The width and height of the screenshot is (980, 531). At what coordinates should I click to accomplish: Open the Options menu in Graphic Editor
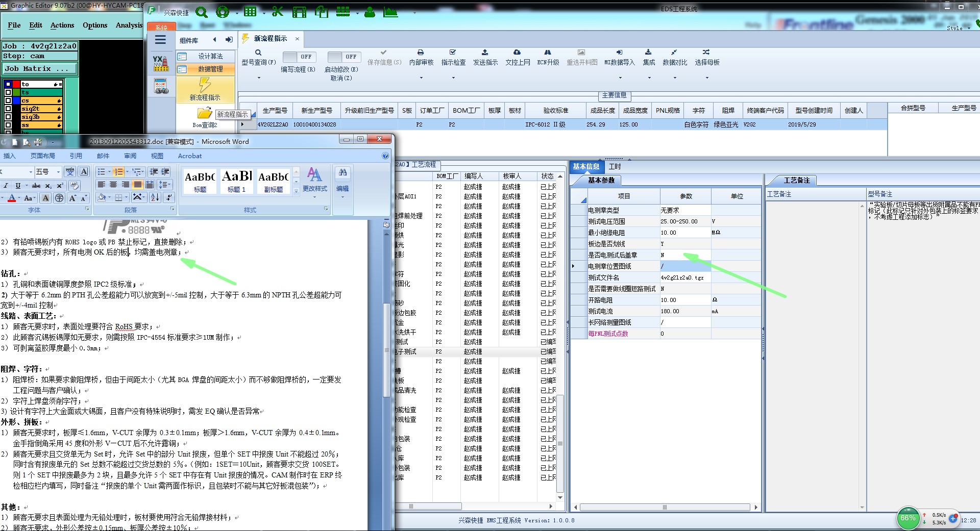tap(95, 25)
